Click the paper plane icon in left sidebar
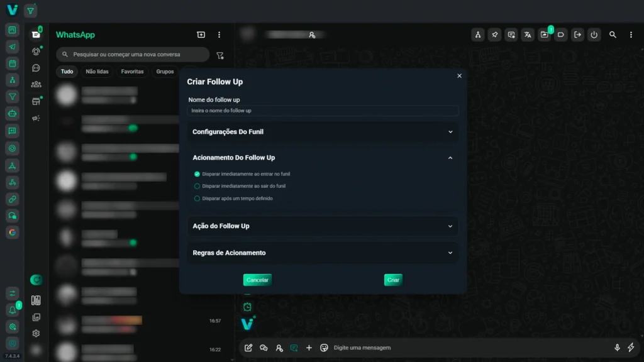Screen dimensions: 644x362 point(13,47)
